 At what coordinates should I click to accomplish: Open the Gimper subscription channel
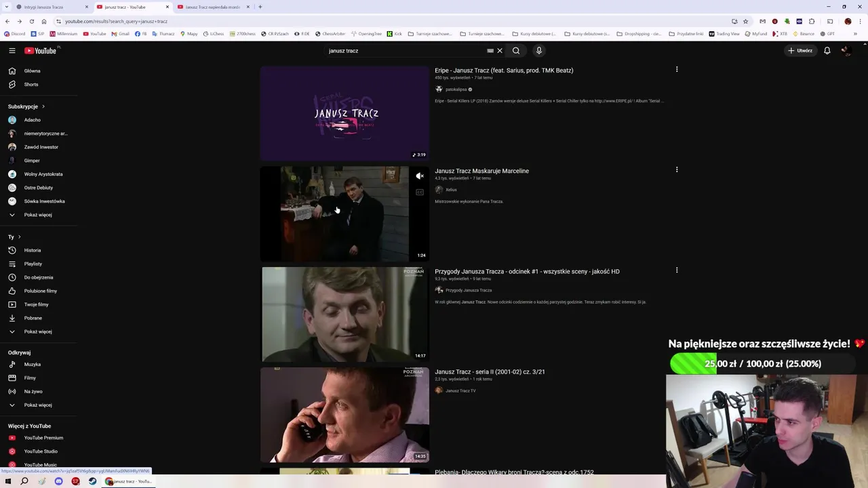point(39,161)
